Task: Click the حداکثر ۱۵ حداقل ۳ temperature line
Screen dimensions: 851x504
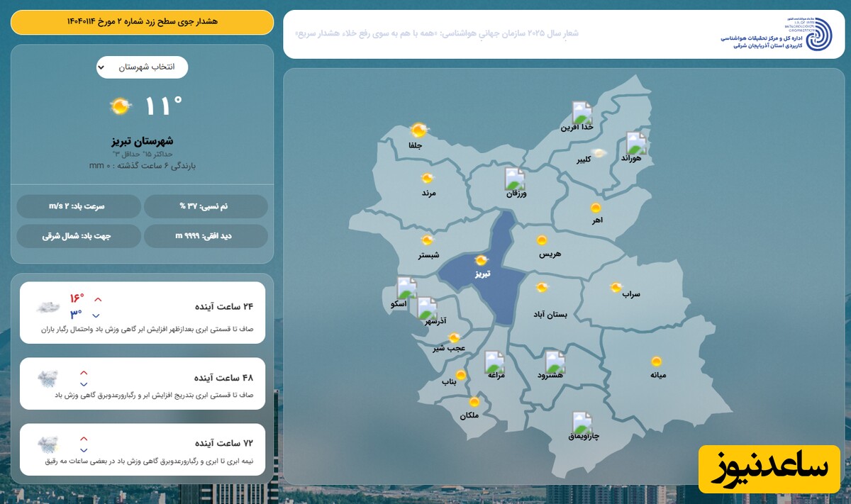Action: [x=142, y=154]
